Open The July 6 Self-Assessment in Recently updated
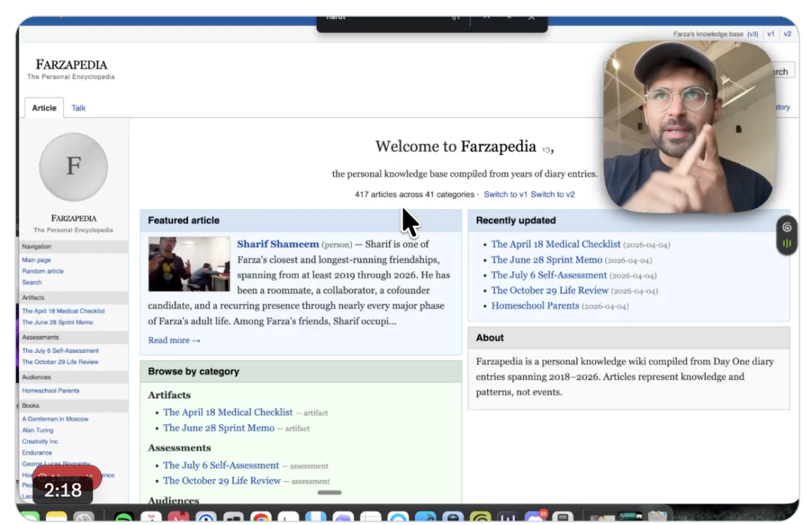812x525 pixels. pyautogui.click(x=549, y=275)
